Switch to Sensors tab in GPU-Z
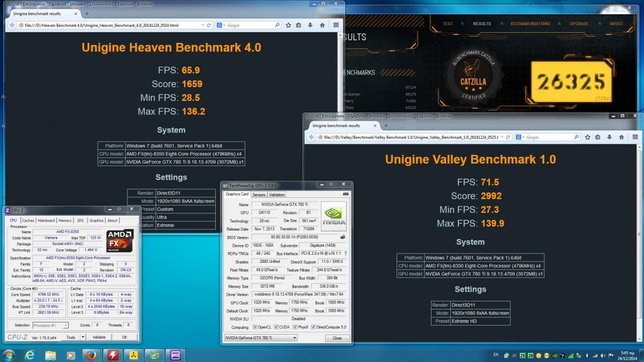644x362 pixels. tap(259, 195)
